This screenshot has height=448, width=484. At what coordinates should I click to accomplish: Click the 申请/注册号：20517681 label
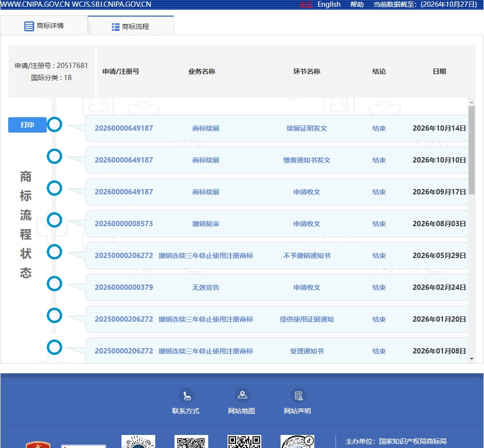click(51, 66)
